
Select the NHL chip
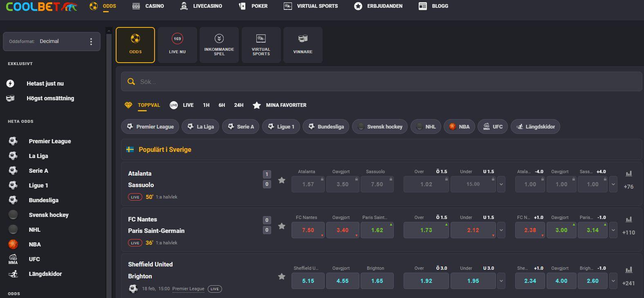426,126
